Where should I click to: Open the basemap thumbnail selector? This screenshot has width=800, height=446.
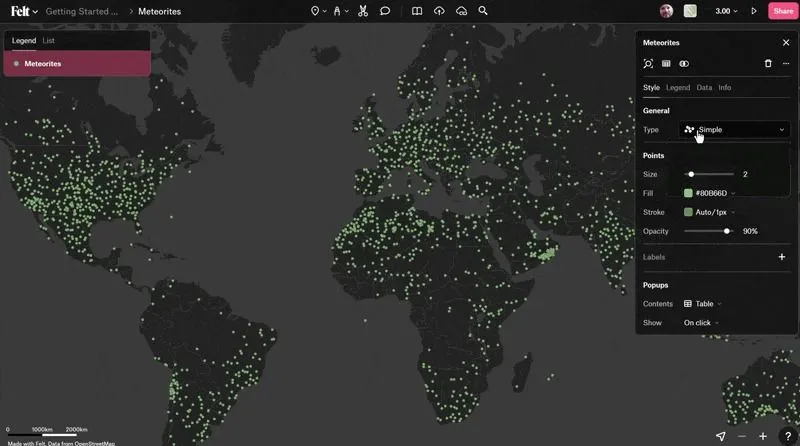pyautogui.click(x=690, y=11)
